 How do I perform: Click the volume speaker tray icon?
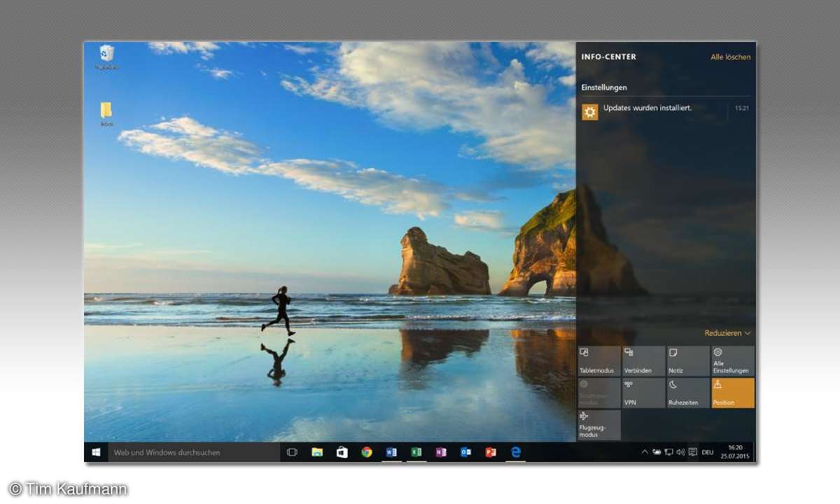[x=680, y=452]
